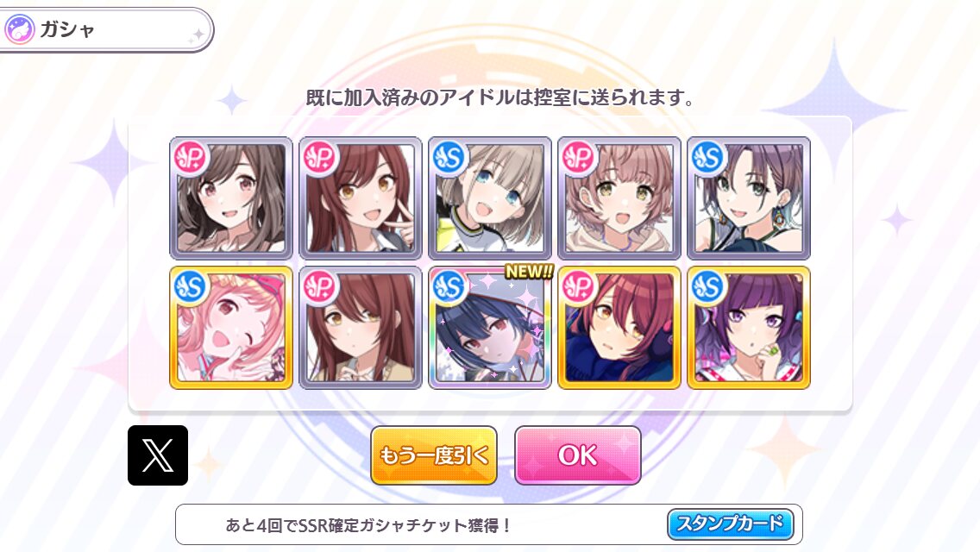
Task: Click the X share icon
Action: click(x=158, y=455)
